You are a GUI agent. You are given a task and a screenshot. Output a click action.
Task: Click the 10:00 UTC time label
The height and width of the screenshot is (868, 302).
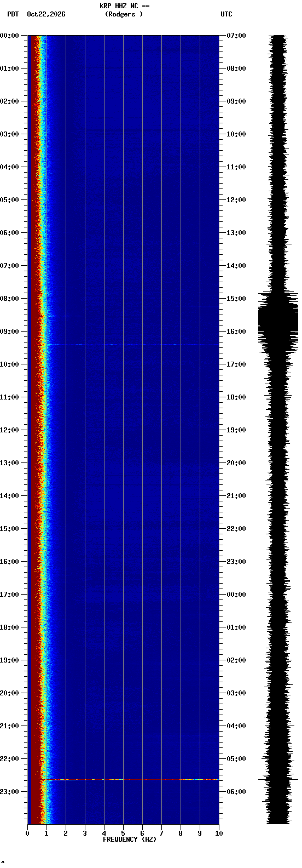pos(236,134)
